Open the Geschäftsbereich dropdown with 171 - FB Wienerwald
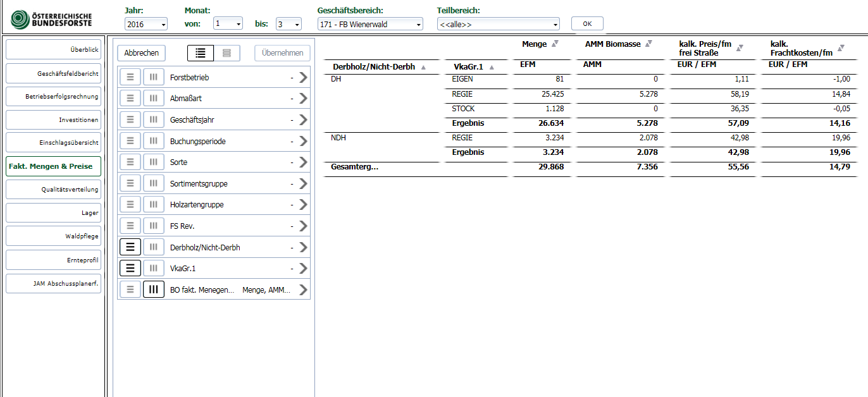This screenshot has width=868, height=397. [370, 24]
